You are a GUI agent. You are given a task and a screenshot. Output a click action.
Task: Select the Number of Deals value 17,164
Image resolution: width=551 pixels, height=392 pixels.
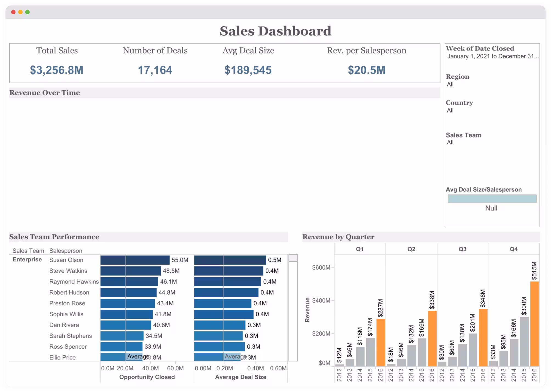[155, 70]
